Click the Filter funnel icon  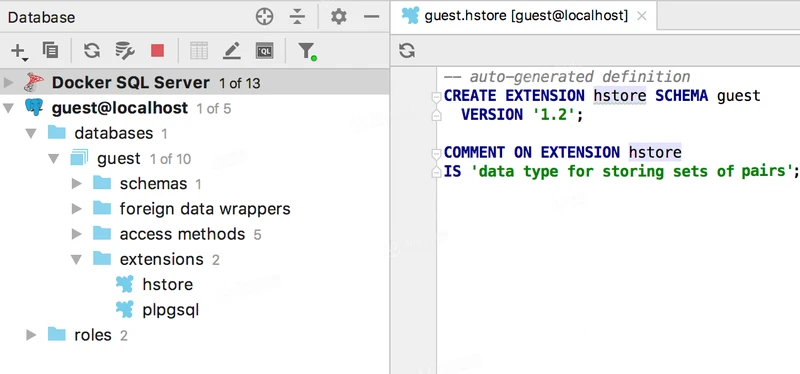(307, 51)
